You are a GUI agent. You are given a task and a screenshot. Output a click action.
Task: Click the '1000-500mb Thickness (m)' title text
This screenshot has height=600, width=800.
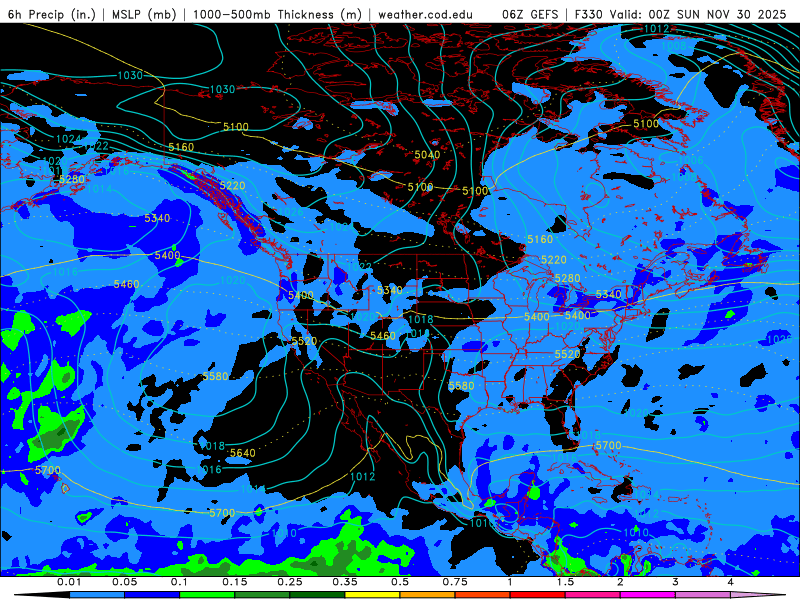[277, 14]
